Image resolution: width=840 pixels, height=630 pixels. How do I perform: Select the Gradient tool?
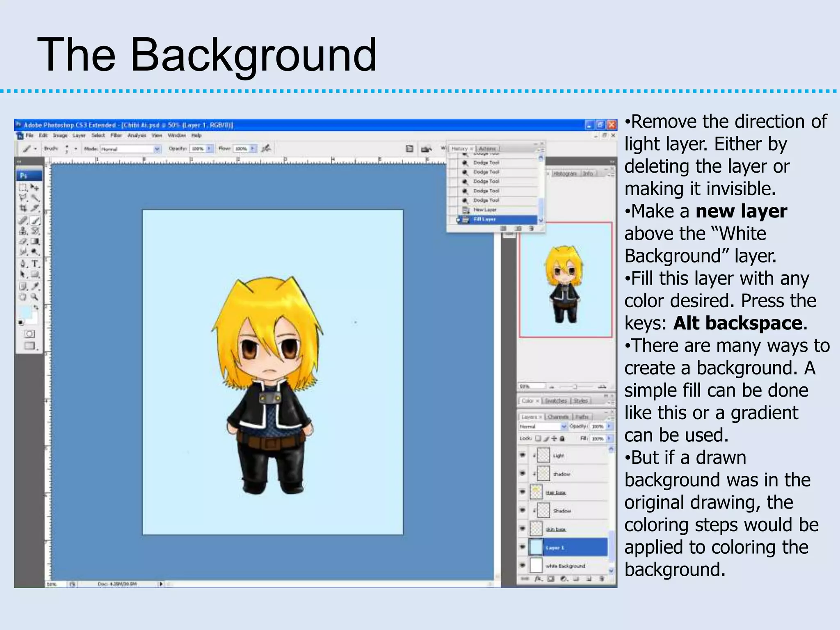click(x=35, y=242)
